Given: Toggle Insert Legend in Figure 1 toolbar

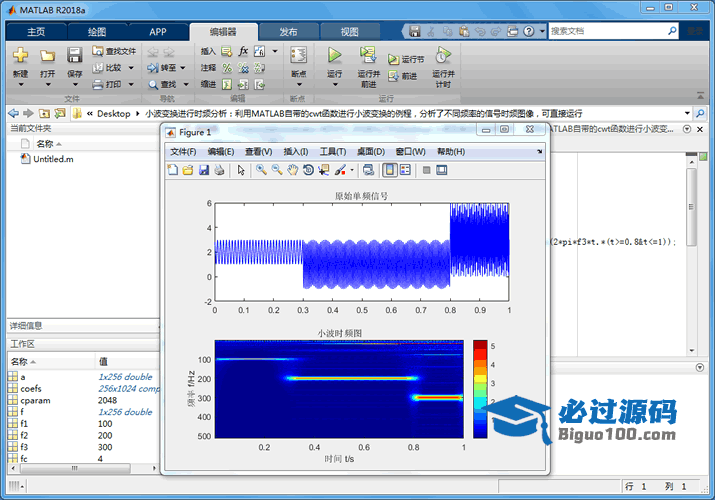Looking at the screenshot, I should pos(405,170).
